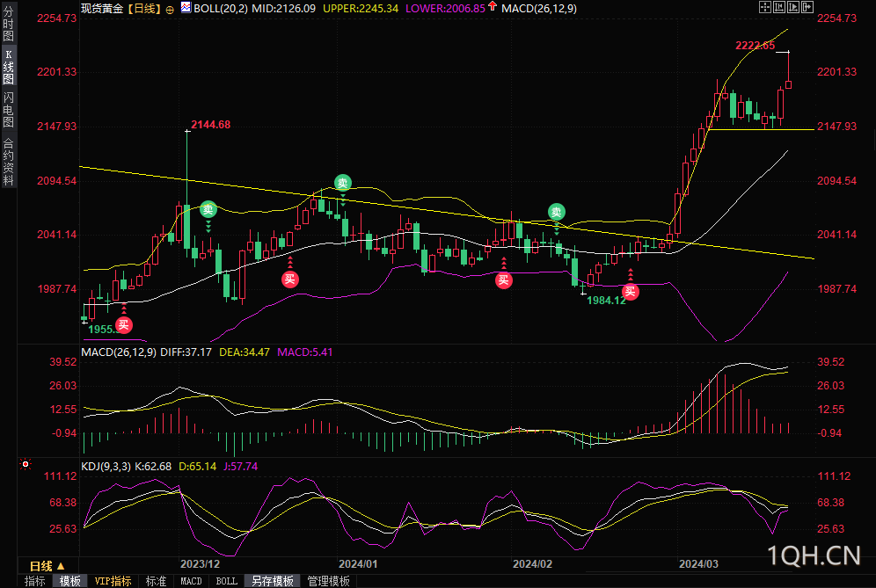
Task: Open the BOLL indicator chart icon
Action: pyautogui.click(x=186, y=7)
